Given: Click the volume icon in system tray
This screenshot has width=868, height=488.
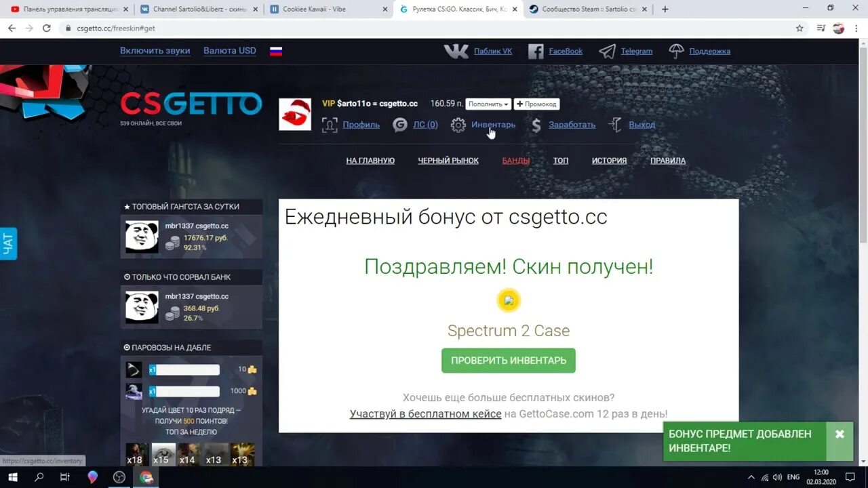Looking at the screenshot, I should [777, 477].
